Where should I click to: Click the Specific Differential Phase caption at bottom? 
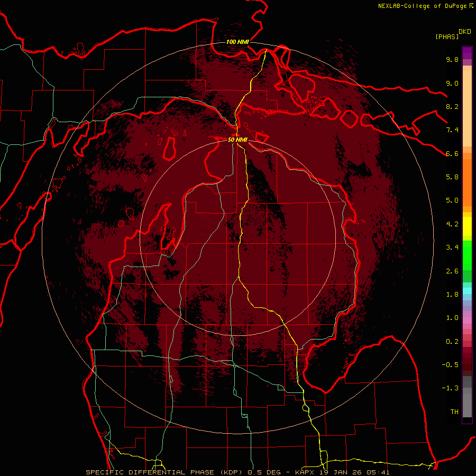(237, 472)
